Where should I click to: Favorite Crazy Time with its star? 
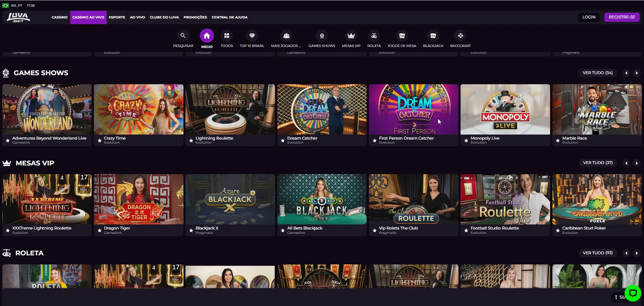100,141
